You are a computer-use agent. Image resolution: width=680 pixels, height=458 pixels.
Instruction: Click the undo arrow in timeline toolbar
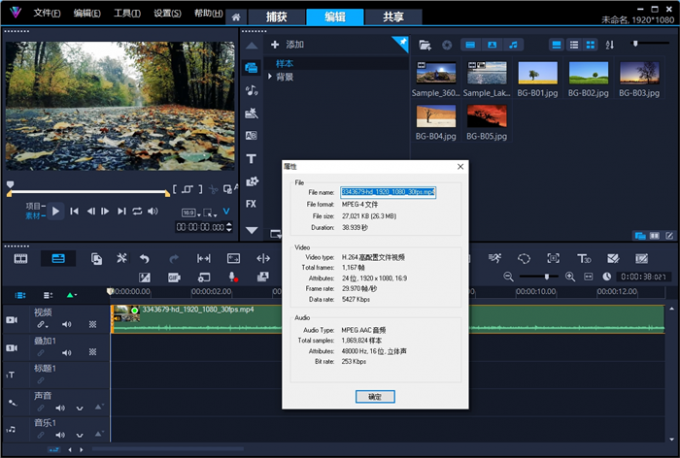[x=145, y=259]
